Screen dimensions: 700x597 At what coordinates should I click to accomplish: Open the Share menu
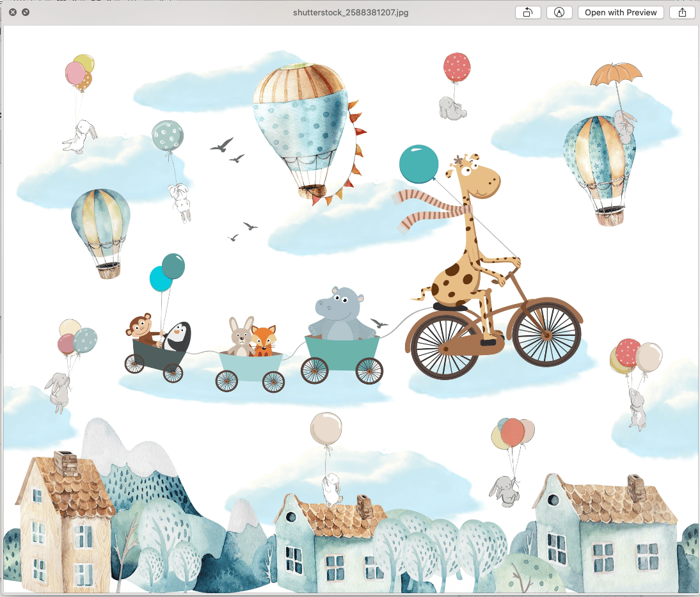point(682,12)
